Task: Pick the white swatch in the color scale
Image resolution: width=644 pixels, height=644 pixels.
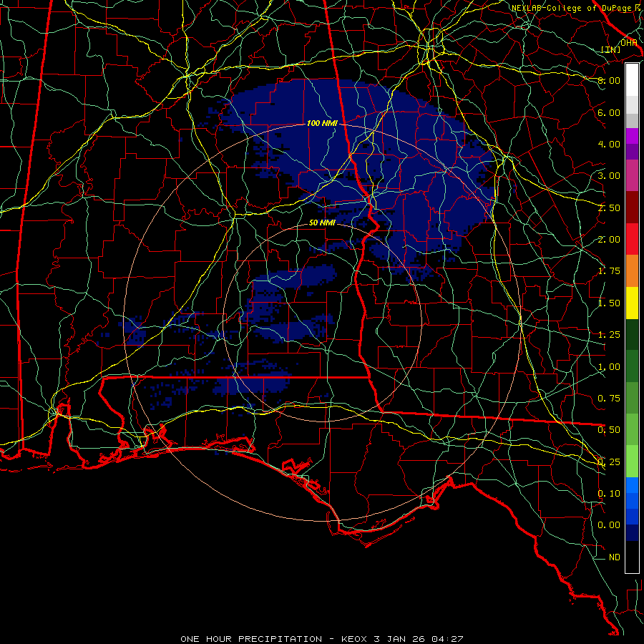Action: tap(632, 80)
